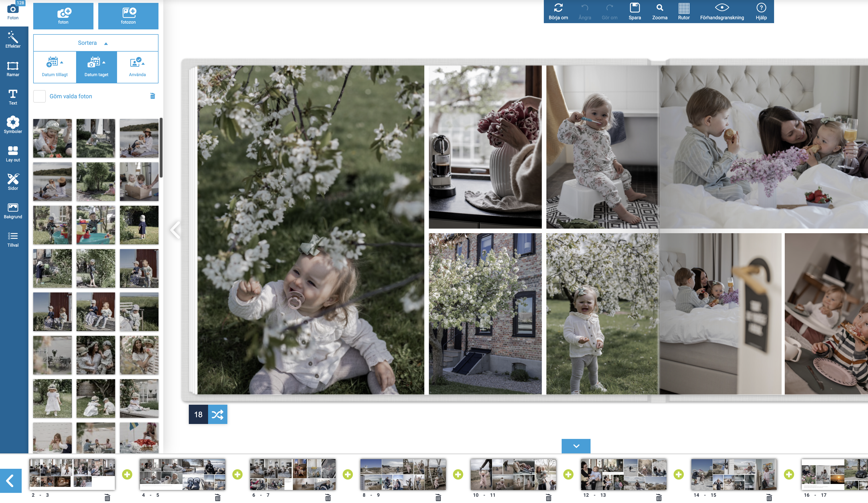
Task: Click the shuffle layout icon next to 18
Action: pyautogui.click(x=217, y=414)
